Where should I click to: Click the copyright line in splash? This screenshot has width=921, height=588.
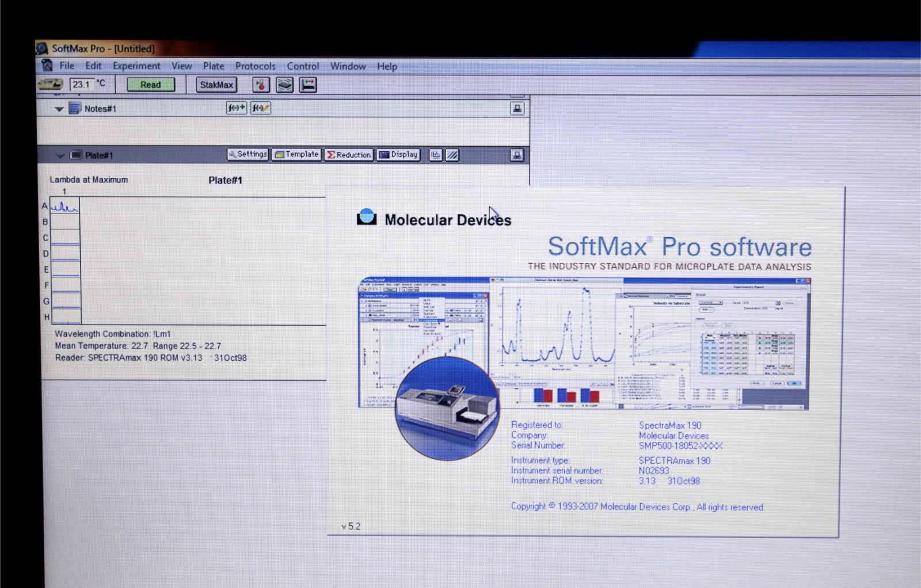(637, 506)
